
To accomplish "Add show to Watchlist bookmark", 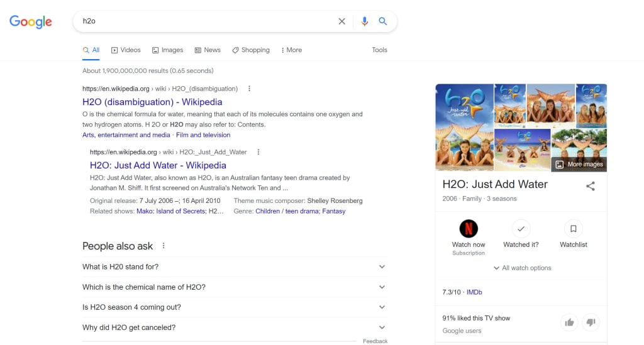I will (x=574, y=229).
